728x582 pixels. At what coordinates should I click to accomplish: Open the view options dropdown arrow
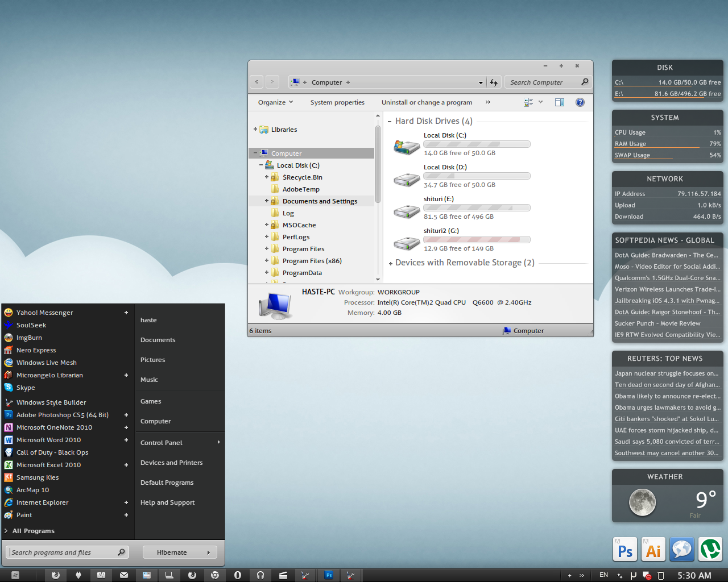click(x=540, y=102)
